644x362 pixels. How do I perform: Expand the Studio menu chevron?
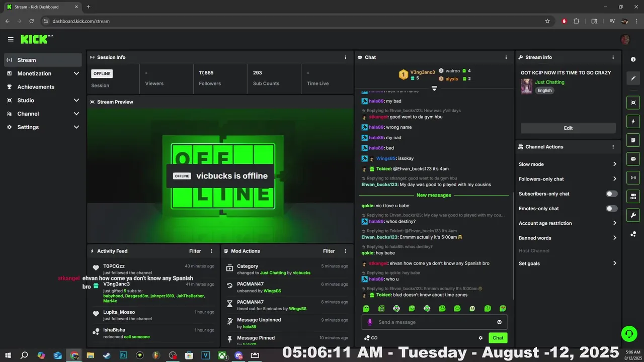(76, 100)
